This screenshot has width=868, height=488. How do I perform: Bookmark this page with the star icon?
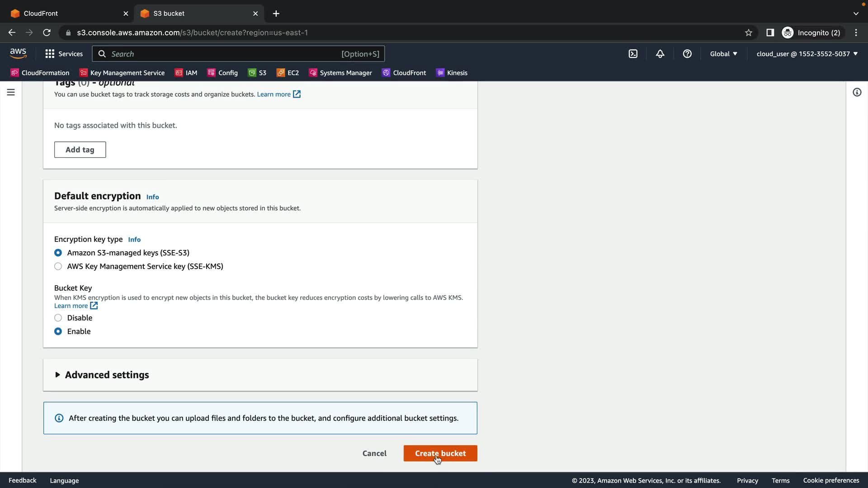coord(749,33)
